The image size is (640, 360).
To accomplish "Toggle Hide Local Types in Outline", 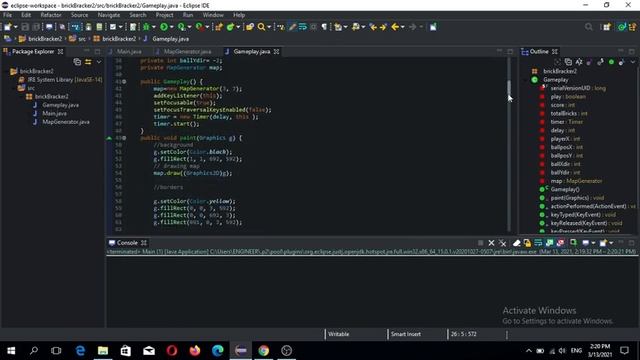I will pos(621,62).
